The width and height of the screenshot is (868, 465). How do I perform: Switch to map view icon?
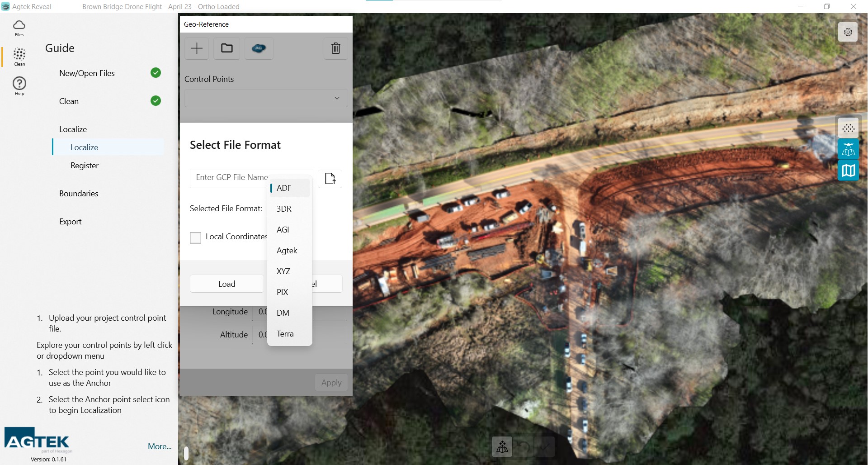coord(848,171)
